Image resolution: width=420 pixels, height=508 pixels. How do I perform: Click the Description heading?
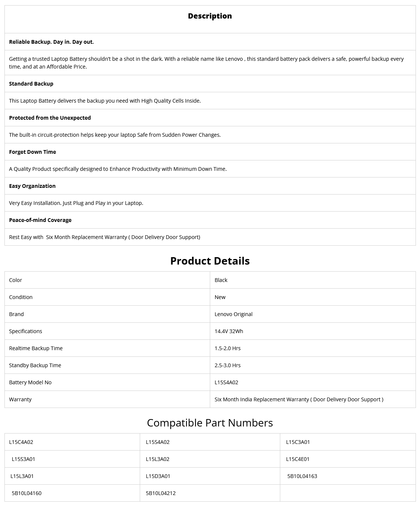(210, 16)
